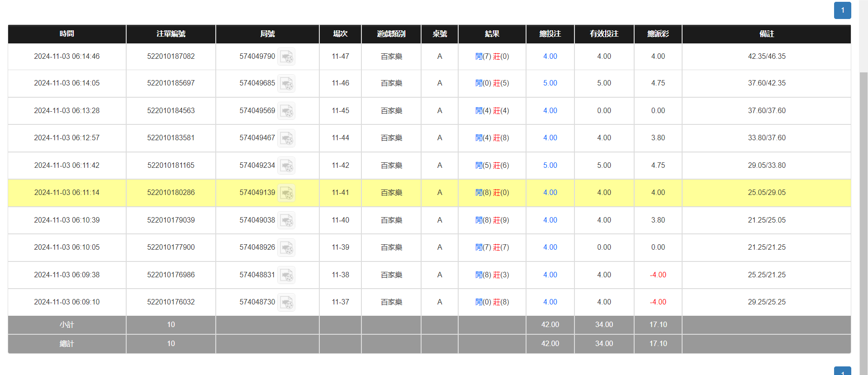Click replay icon beside round 574049569
868x375 pixels.
[286, 111]
